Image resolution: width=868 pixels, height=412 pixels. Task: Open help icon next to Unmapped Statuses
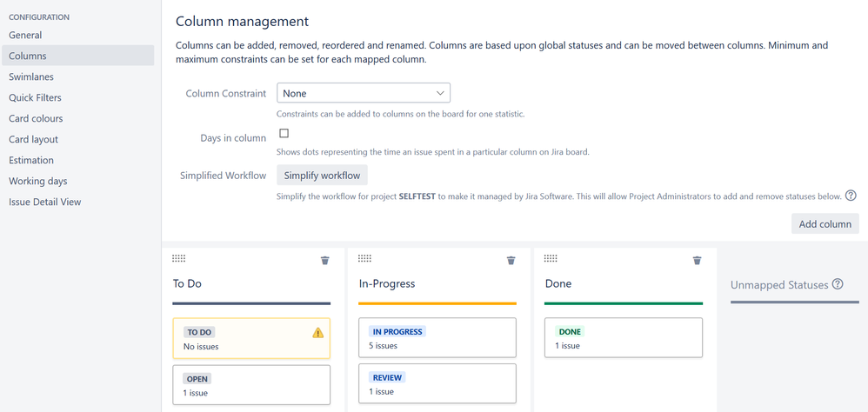838,284
